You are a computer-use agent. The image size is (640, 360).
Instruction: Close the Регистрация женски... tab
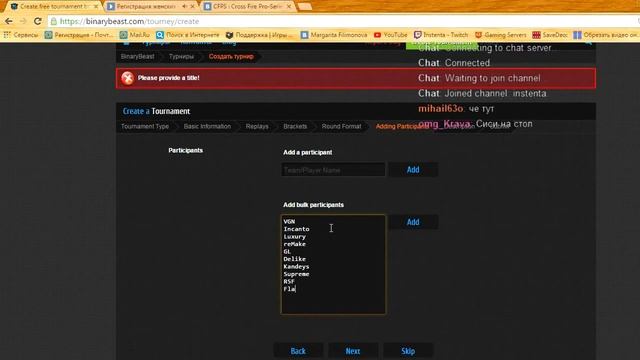point(193,7)
